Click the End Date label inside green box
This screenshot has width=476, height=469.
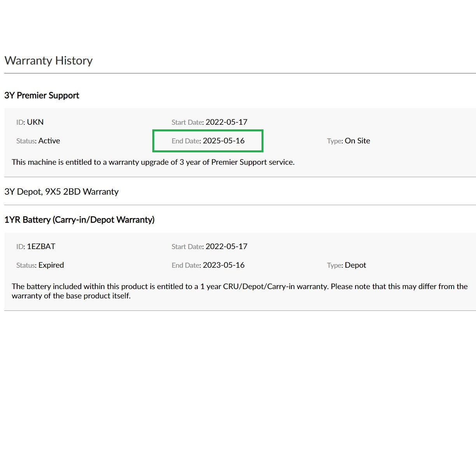186,141
